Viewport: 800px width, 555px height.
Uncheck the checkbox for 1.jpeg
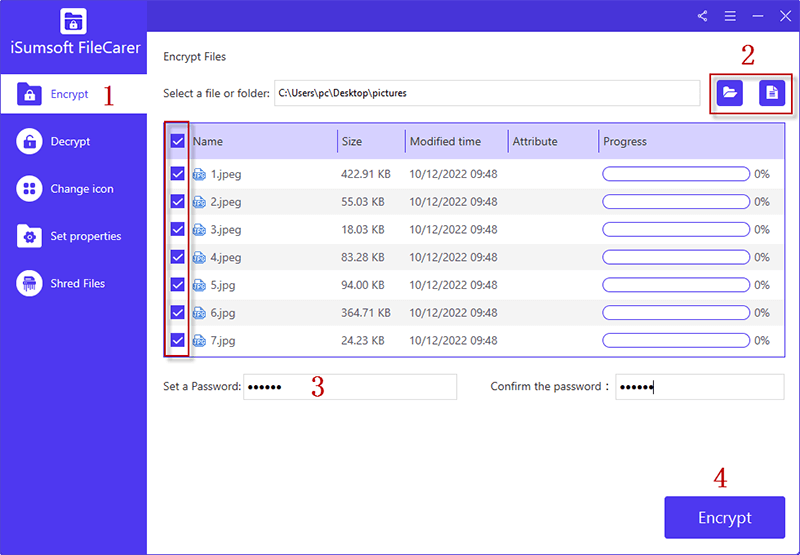coord(177,174)
